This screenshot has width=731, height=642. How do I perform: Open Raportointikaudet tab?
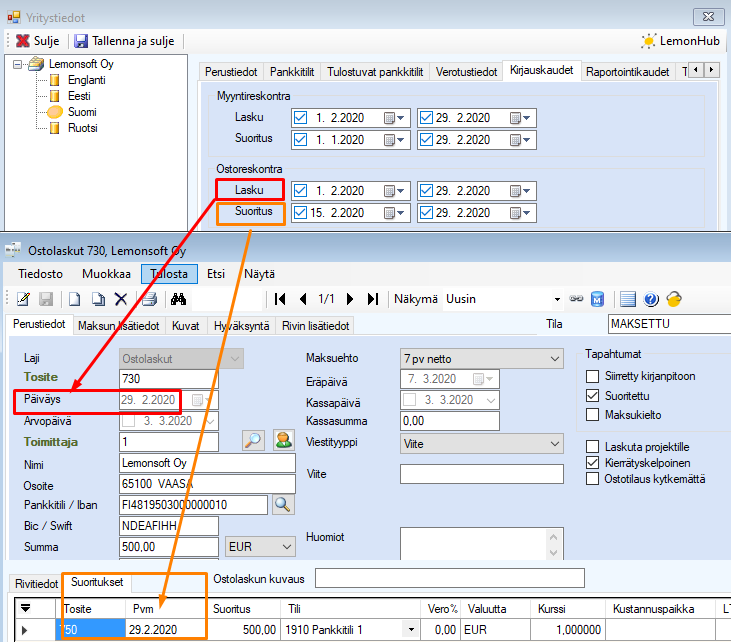[x=628, y=72]
